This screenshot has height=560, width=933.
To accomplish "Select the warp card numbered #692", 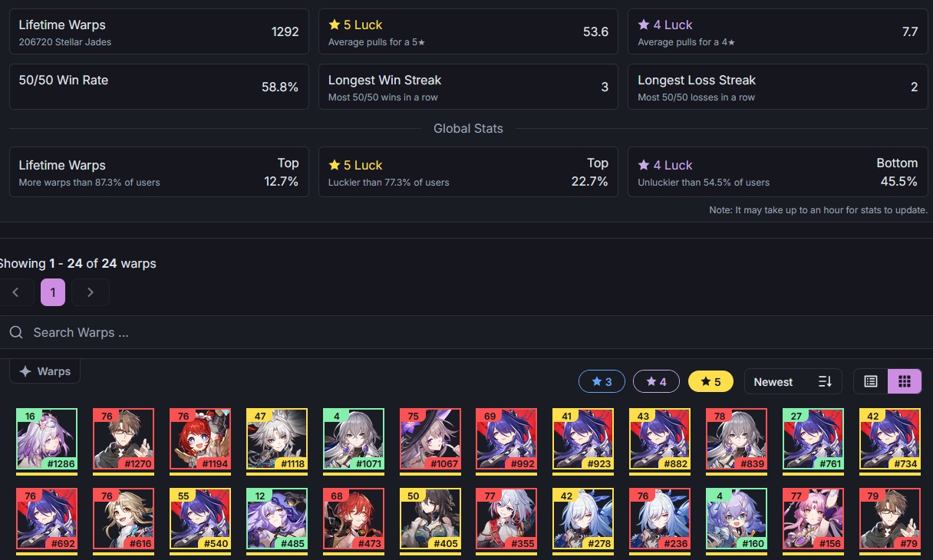I will (x=47, y=519).
